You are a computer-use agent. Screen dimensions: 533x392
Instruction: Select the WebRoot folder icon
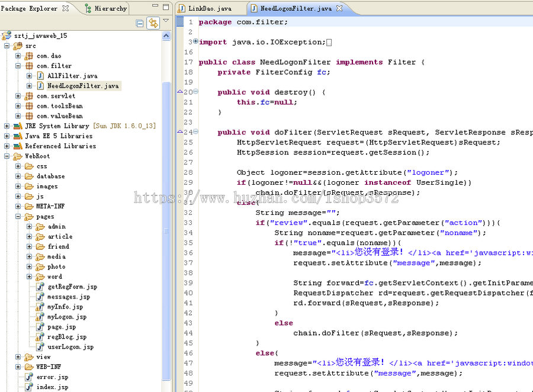17,156
